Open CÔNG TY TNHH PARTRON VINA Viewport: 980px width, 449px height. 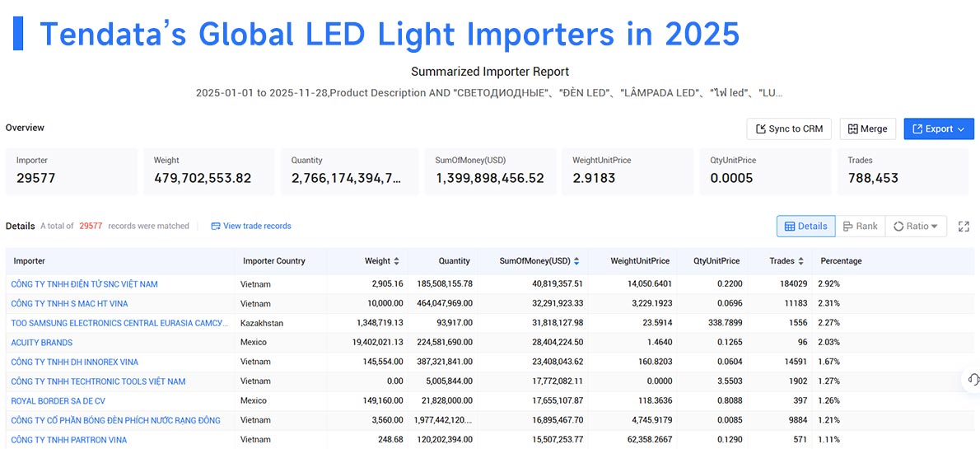tap(68, 440)
